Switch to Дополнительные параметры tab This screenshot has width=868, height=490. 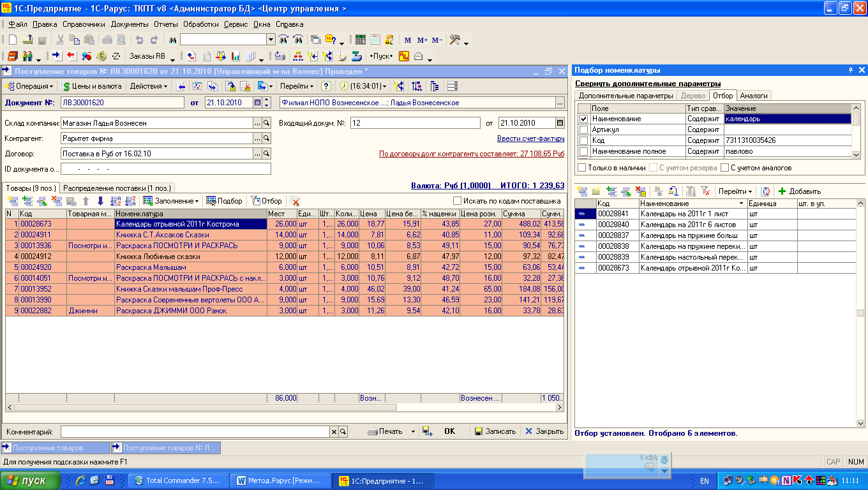pyautogui.click(x=625, y=96)
